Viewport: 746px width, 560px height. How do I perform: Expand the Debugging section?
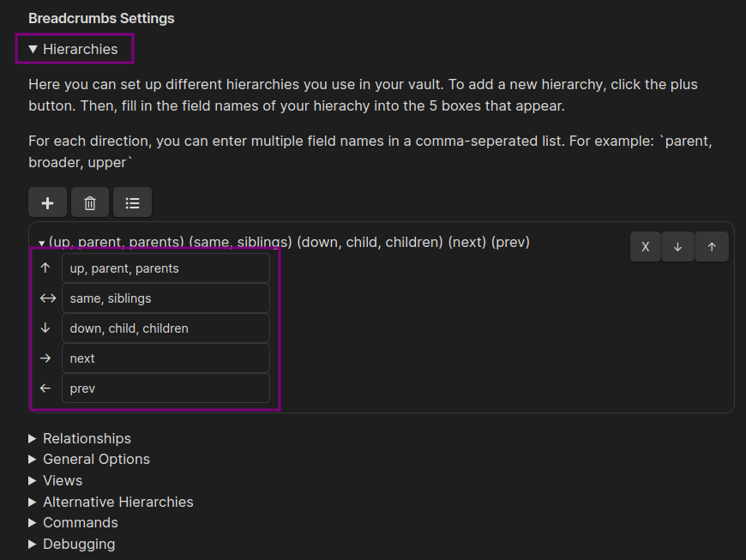pyautogui.click(x=72, y=544)
